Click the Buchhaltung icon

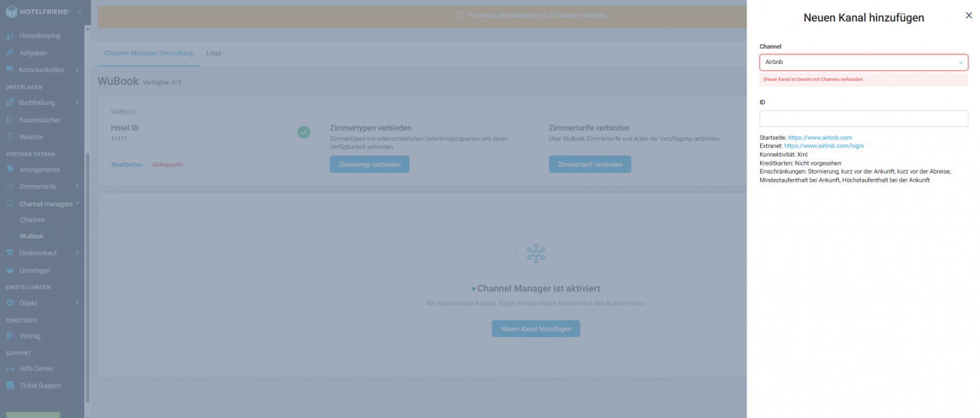point(10,102)
